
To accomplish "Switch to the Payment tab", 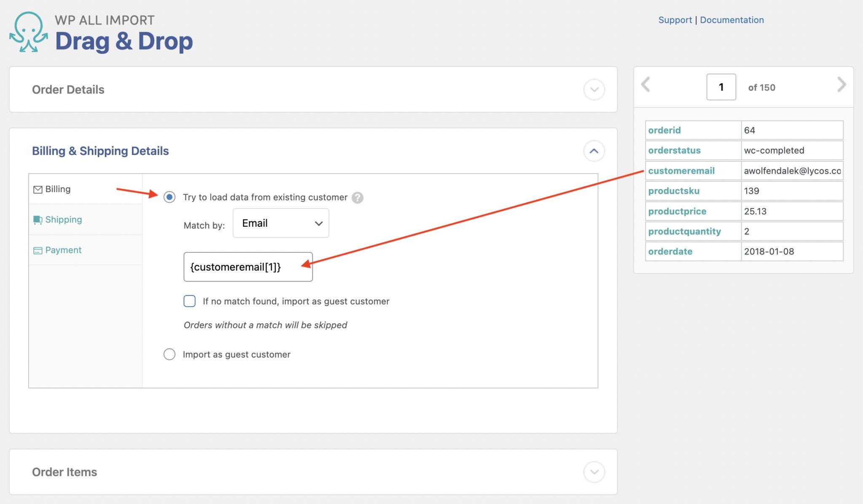I will [x=63, y=249].
